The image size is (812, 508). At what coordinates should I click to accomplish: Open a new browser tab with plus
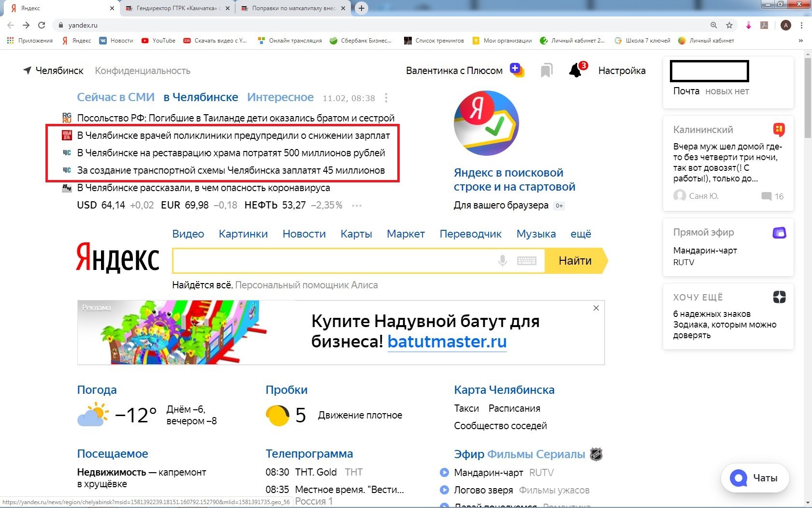click(x=361, y=8)
